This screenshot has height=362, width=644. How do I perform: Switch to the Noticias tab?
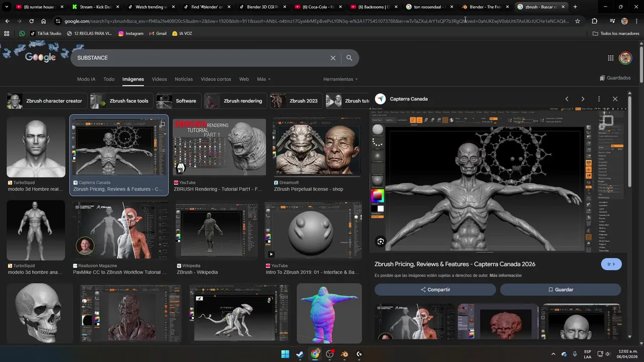[184, 79]
